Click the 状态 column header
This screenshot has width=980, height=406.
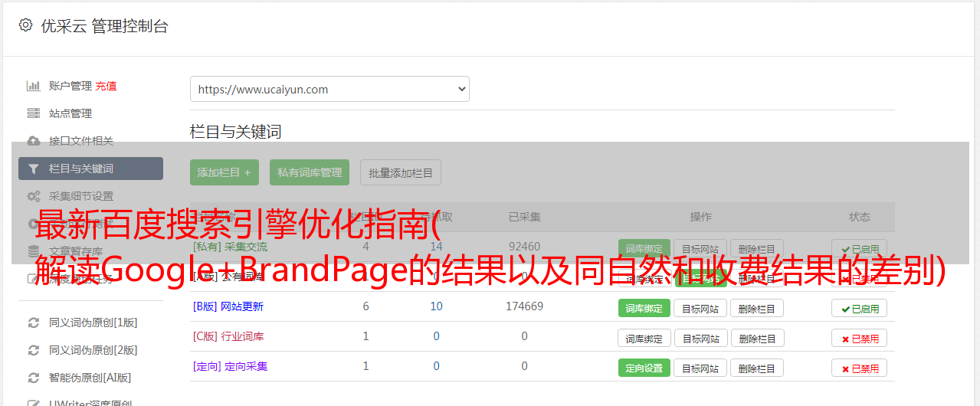click(860, 217)
